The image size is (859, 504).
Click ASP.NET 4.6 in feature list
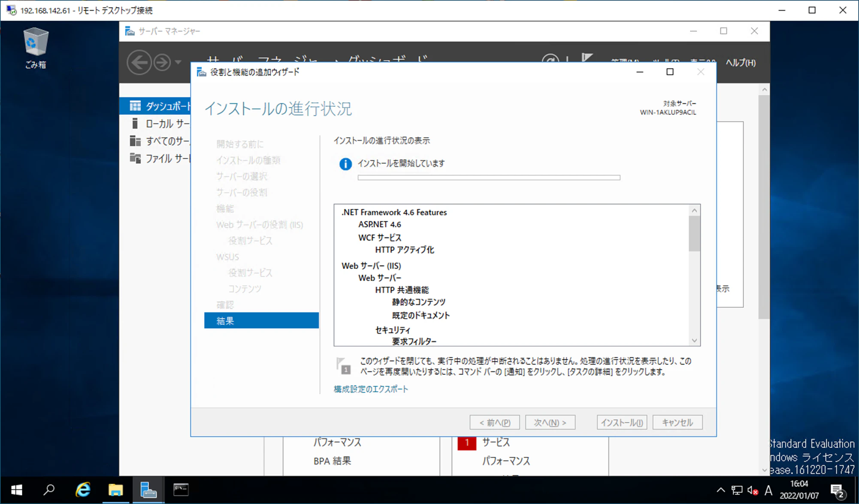click(x=380, y=224)
